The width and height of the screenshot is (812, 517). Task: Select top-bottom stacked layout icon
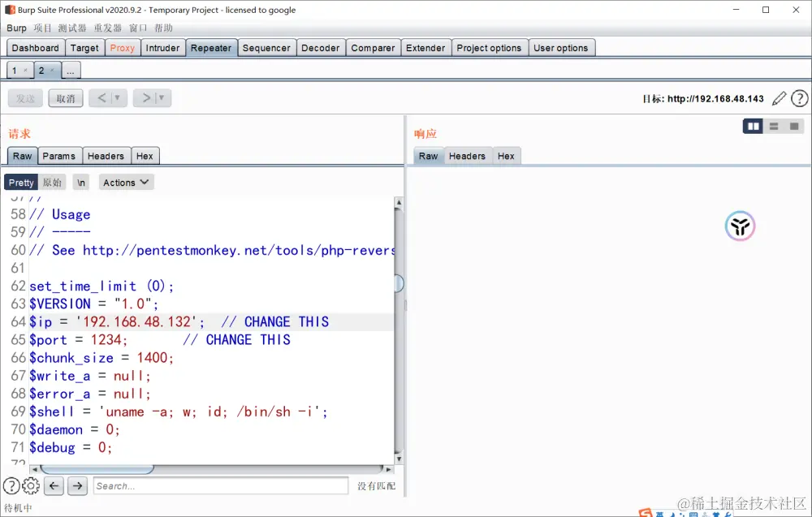(774, 127)
